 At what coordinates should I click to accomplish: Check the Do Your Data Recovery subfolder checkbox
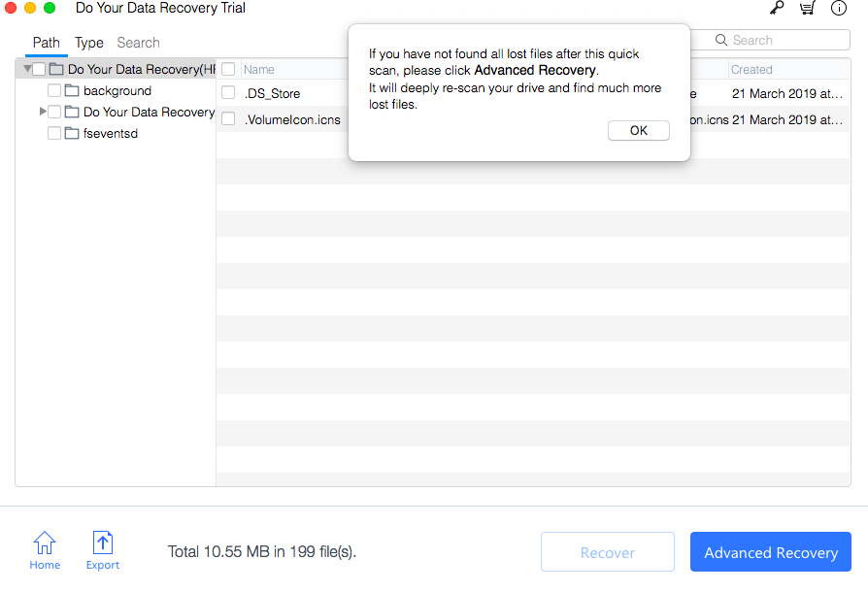click(x=54, y=112)
